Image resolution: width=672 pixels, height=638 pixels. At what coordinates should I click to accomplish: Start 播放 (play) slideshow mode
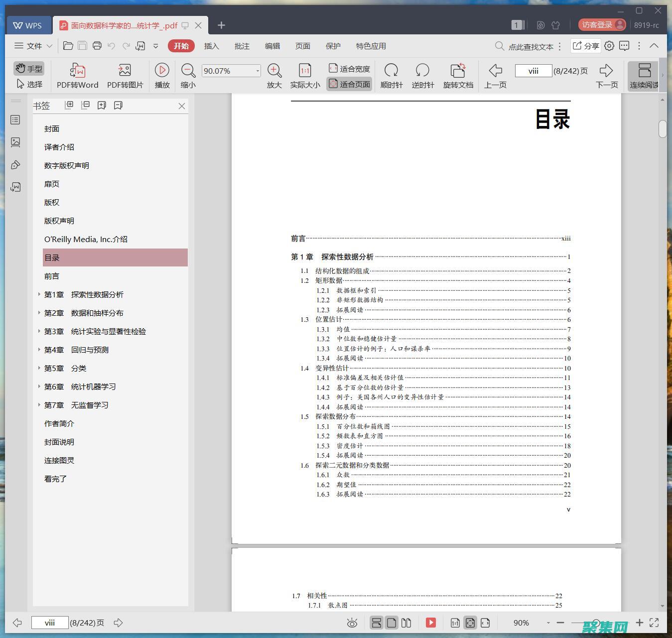click(162, 75)
